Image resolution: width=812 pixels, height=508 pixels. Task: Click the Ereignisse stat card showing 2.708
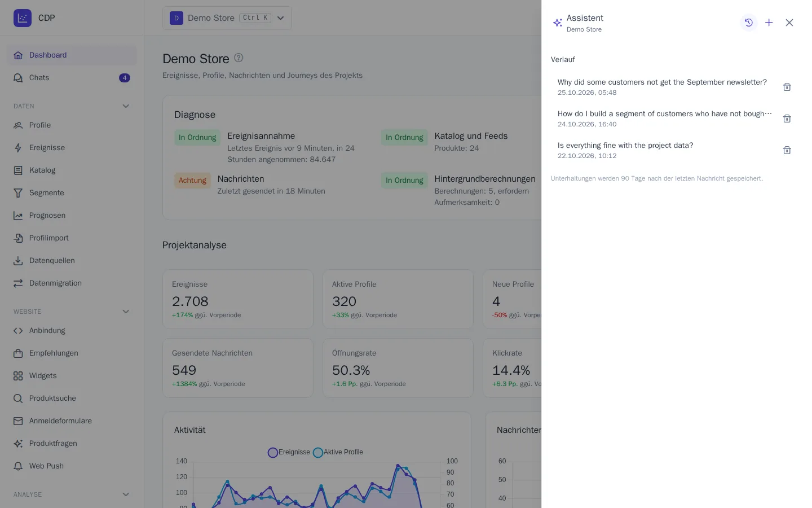(238, 299)
